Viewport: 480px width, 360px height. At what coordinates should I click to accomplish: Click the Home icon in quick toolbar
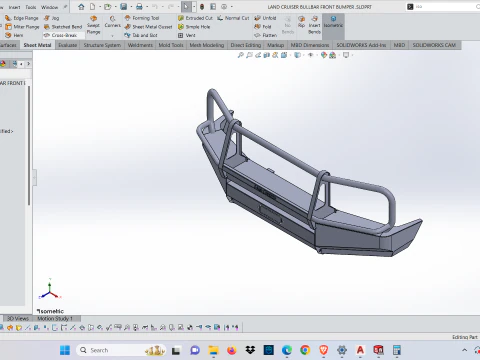coord(81,7)
